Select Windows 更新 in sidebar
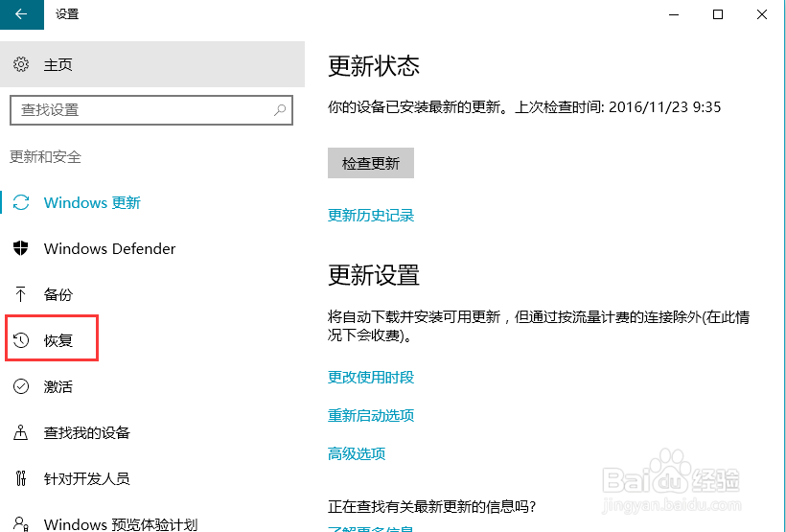This screenshot has width=786, height=532. (92, 202)
